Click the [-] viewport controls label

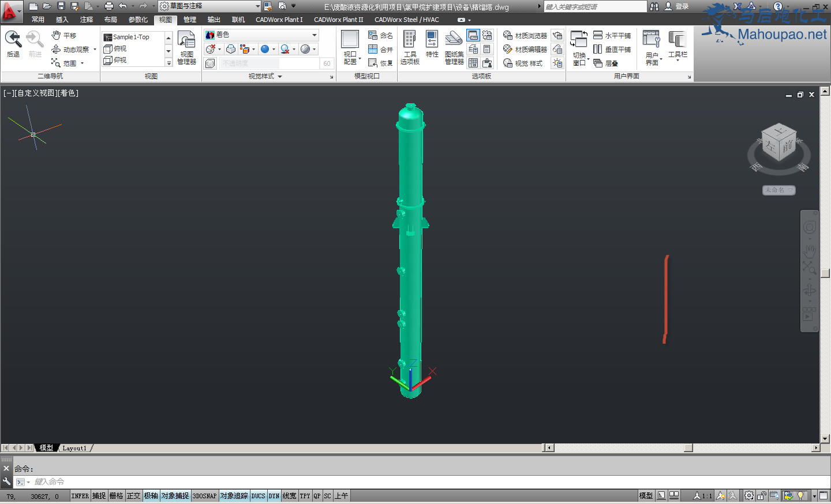pyautogui.click(x=9, y=93)
